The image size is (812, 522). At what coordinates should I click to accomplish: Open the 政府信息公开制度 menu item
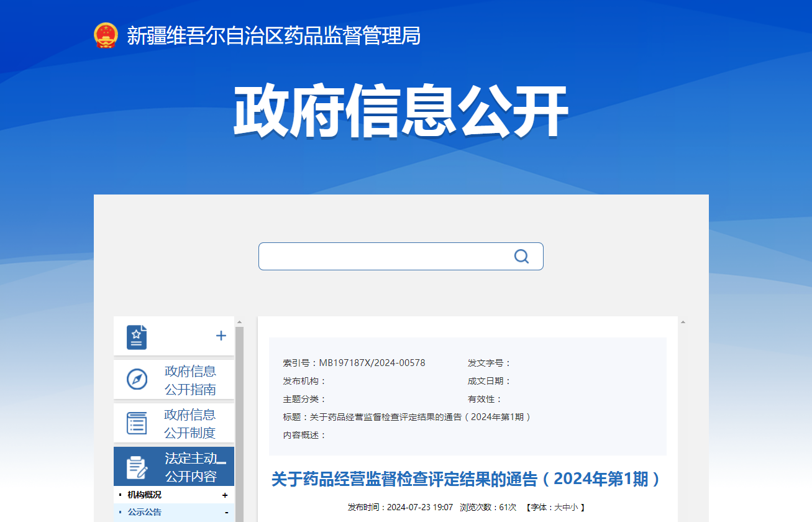point(189,423)
